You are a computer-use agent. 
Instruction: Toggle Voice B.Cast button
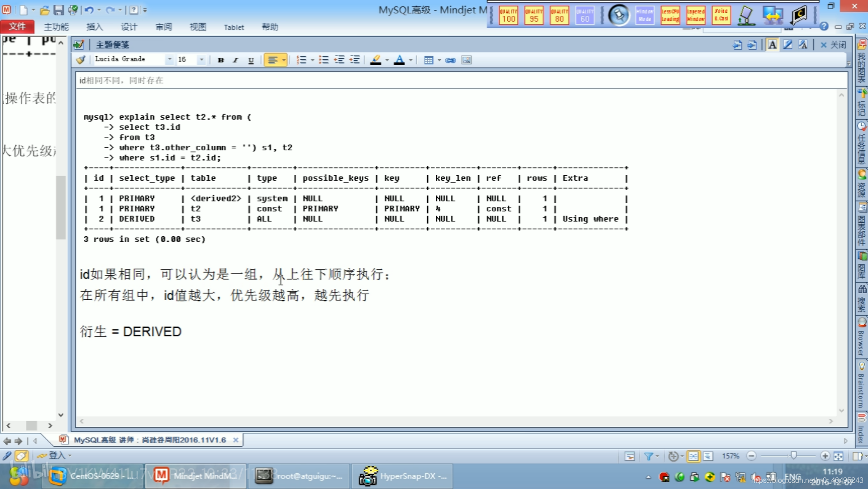tap(721, 15)
